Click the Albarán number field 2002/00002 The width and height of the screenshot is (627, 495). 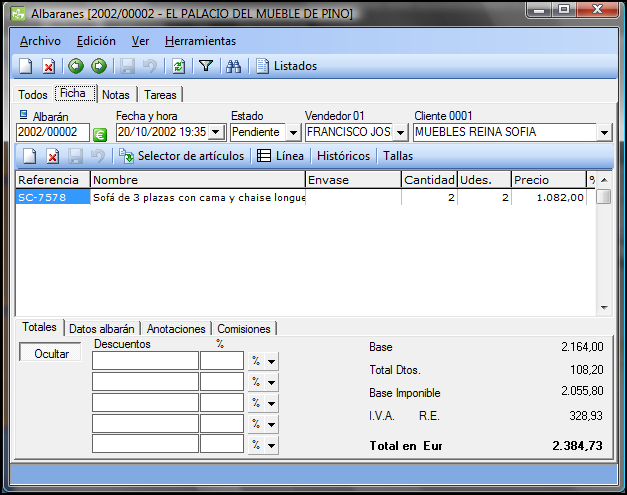tap(52, 132)
